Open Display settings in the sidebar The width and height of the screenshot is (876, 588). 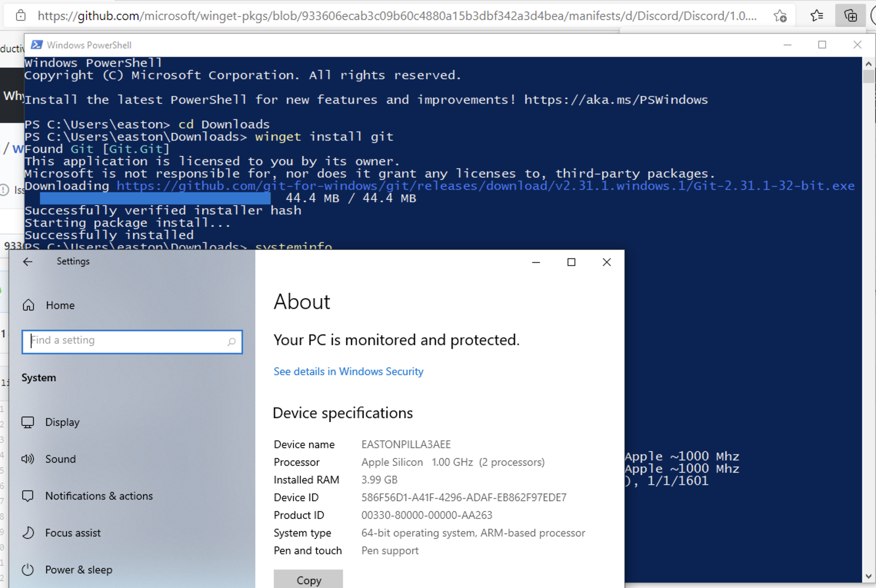[x=63, y=422]
